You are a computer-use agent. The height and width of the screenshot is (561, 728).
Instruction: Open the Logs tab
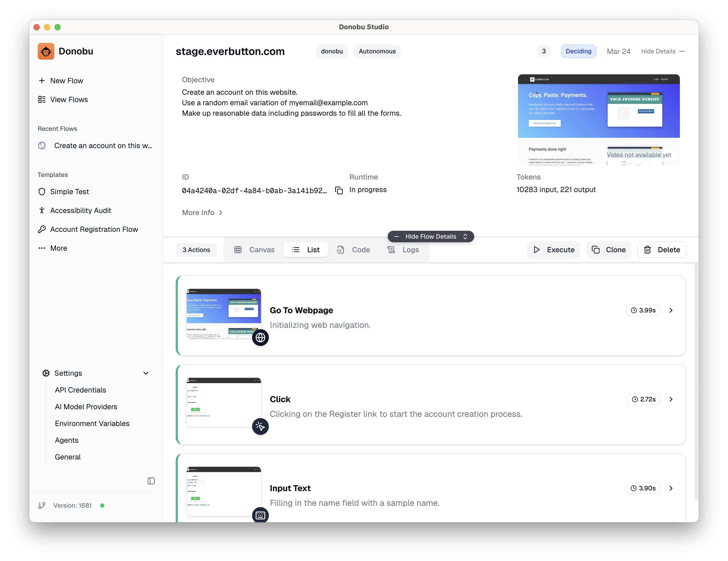pyautogui.click(x=403, y=249)
